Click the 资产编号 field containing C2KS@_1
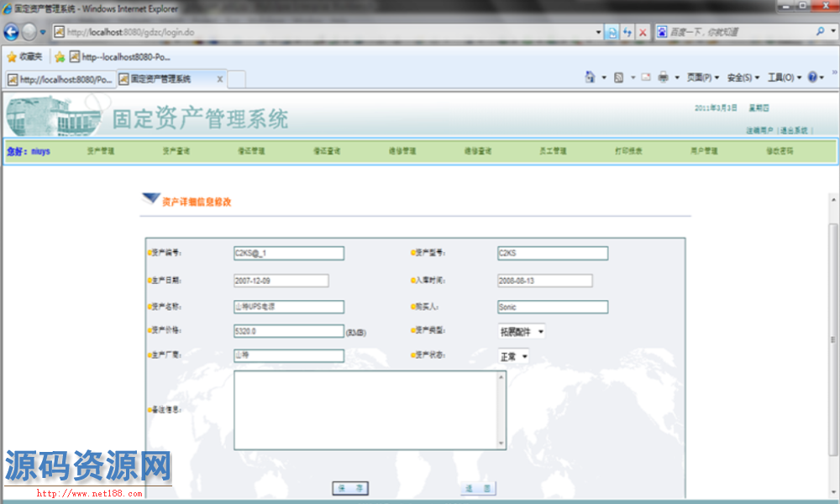Image resolution: width=840 pixels, height=504 pixels. tap(289, 254)
